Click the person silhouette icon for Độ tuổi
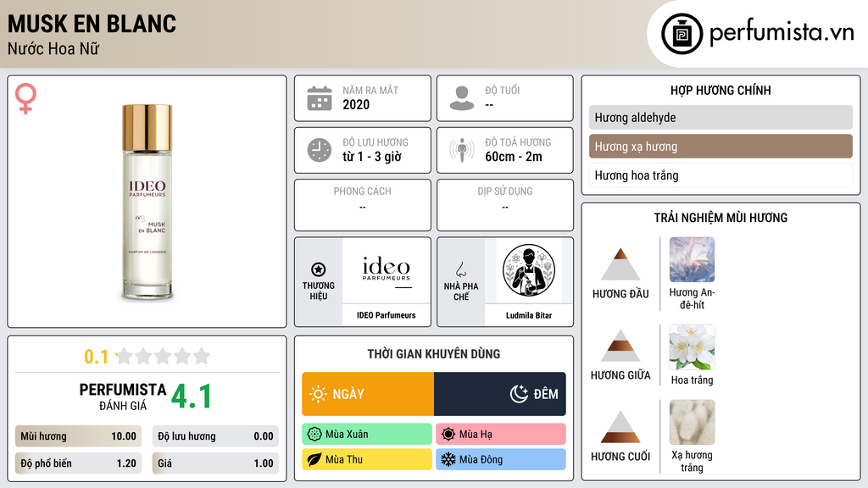The width and height of the screenshot is (868, 488). (462, 98)
